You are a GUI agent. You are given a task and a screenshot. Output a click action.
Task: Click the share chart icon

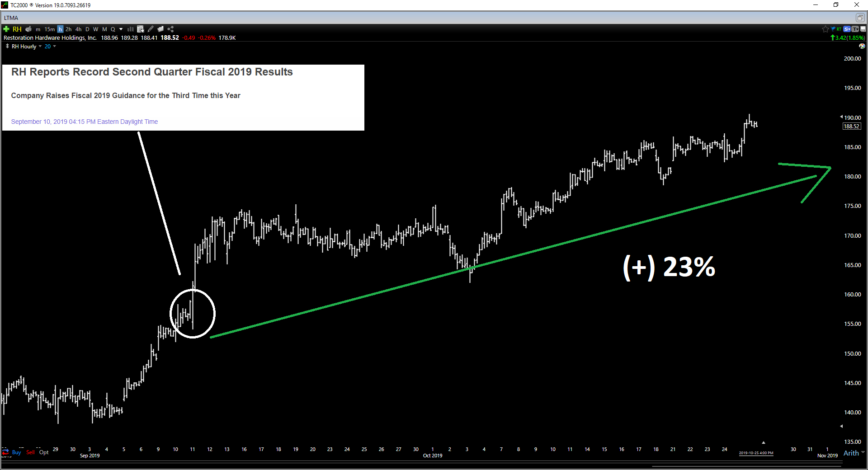tap(170, 29)
